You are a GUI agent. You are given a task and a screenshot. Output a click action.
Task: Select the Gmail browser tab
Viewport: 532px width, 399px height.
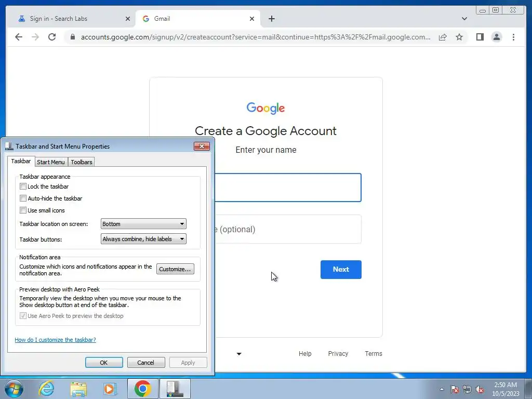click(x=198, y=19)
